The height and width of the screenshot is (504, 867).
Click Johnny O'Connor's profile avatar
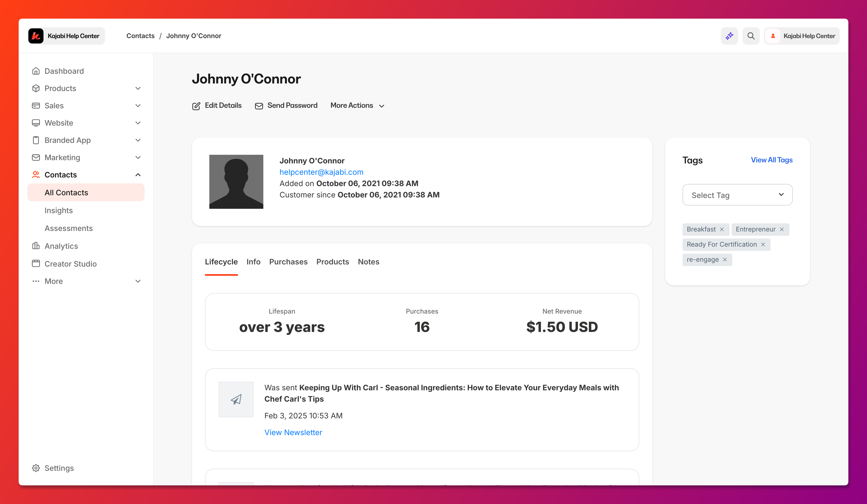click(x=236, y=182)
